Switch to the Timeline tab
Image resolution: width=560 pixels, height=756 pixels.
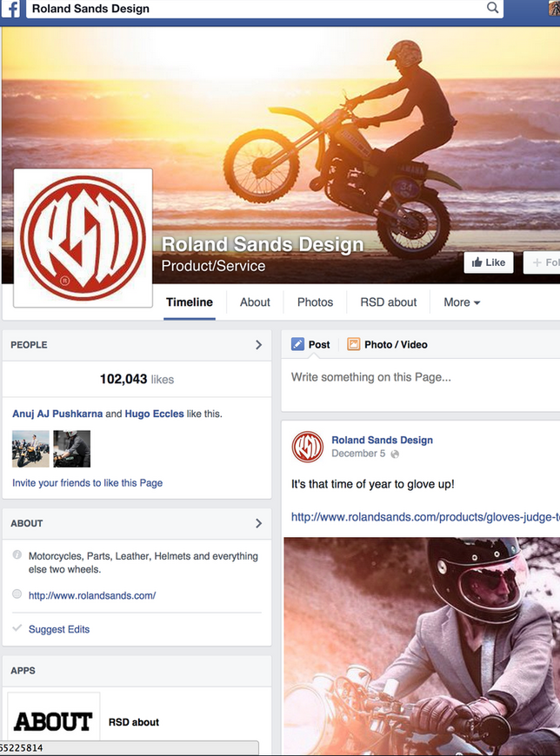pos(189,302)
